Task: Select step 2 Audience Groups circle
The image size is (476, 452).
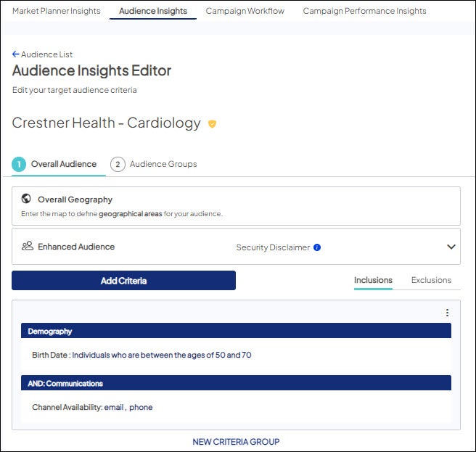Action: pos(118,164)
